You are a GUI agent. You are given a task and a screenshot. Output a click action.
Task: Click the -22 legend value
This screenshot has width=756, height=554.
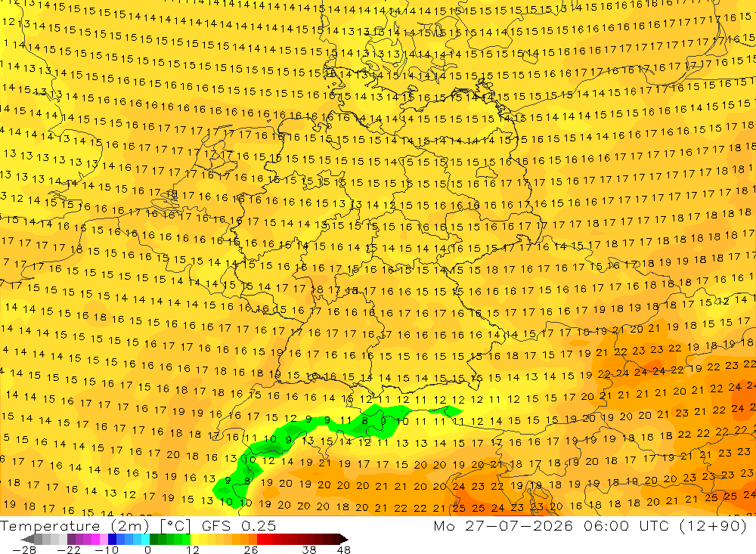pos(69,549)
